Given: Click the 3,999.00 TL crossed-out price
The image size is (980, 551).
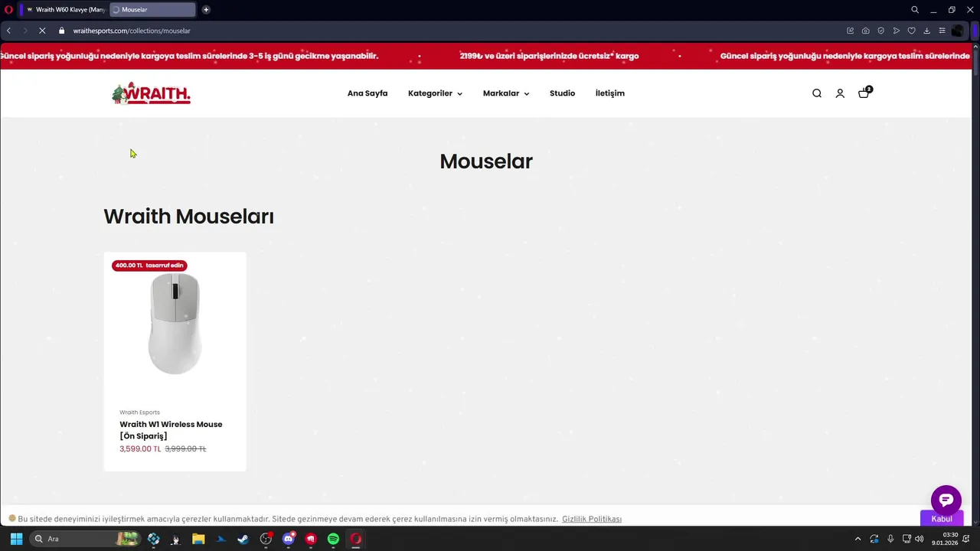Looking at the screenshot, I should coord(185,449).
